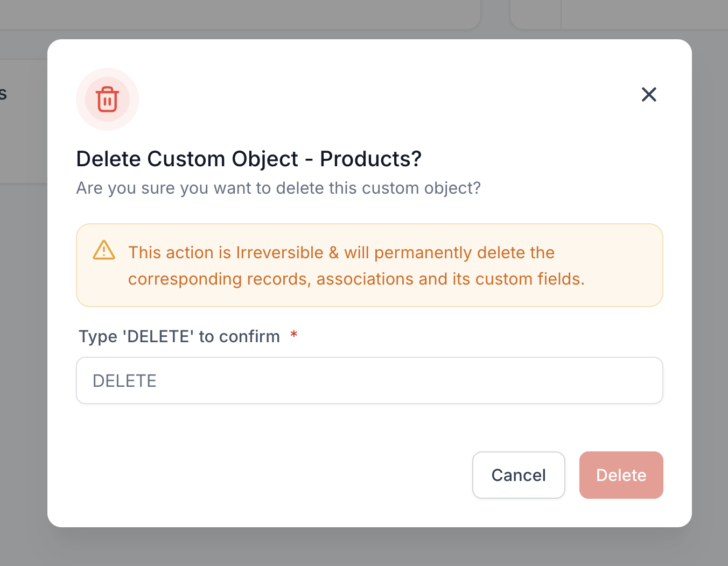Screen dimensions: 728x566
Task: Click the red required-field asterisk
Action: 294,335
